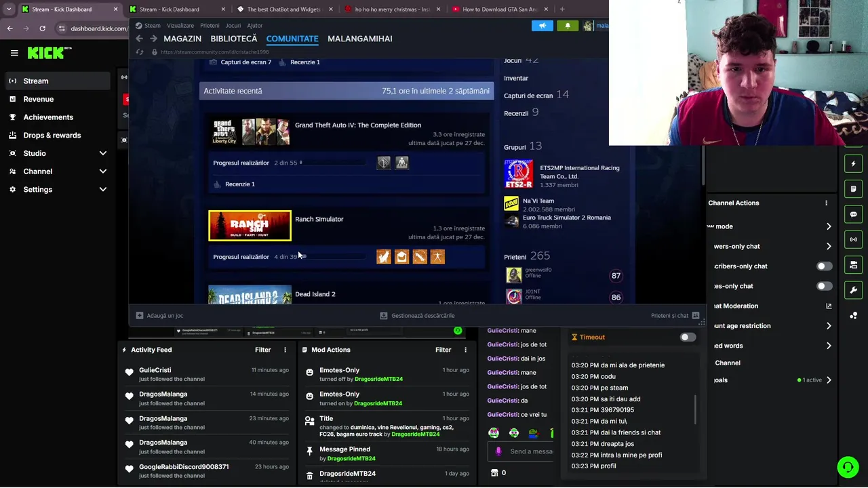
Task: Open Ajutor menu in Steam
Action: point(255,26)
